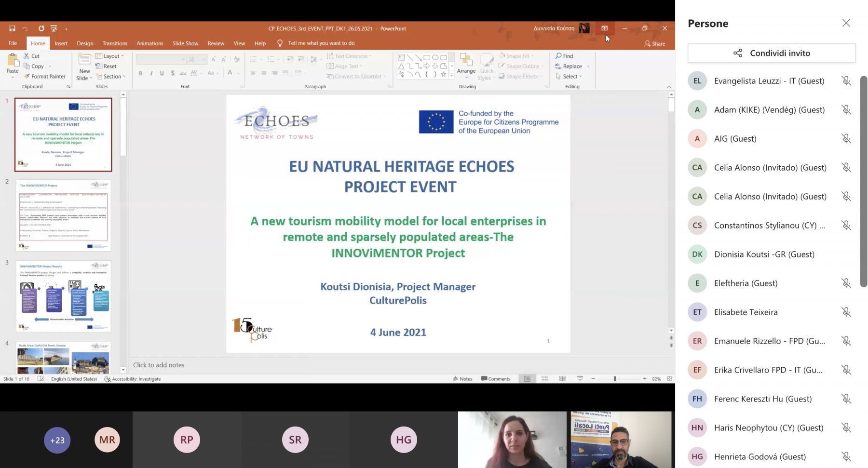Screen dimensions: 868x468
Task: Click the zoom in plus button in the status bar
Action: (645, 379)
